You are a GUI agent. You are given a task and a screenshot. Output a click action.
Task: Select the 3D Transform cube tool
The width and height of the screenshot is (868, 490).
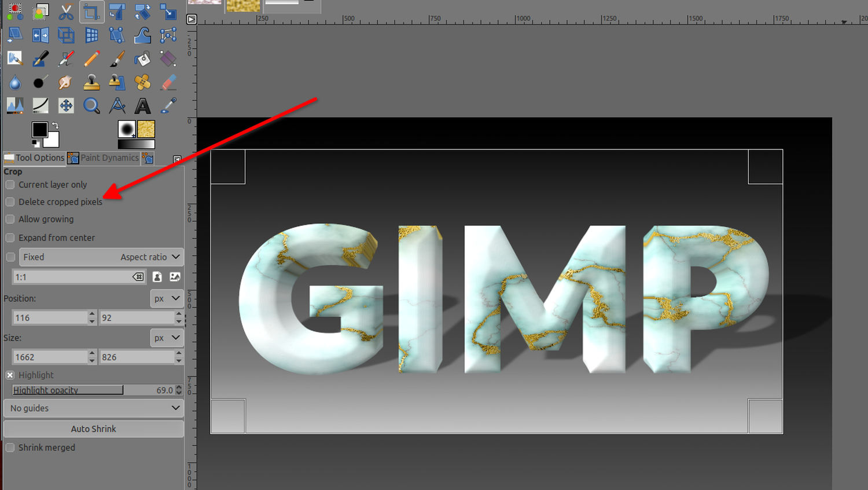tap(66, 35)
